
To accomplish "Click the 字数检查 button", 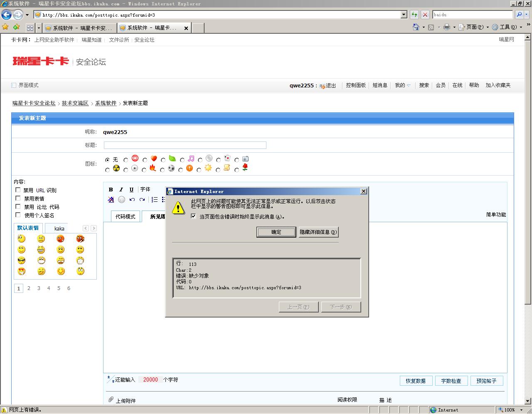I will pyautogui.click(x=451, y=381).
